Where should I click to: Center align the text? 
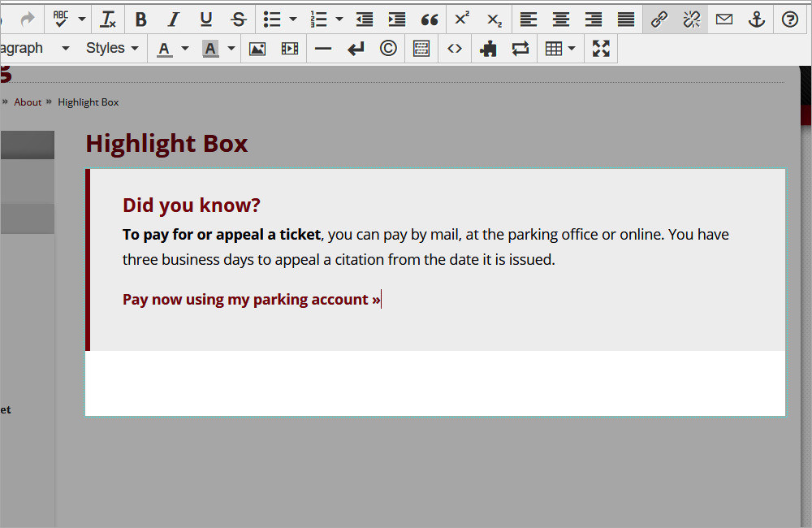pyautogui.click(x=561, y=19)
